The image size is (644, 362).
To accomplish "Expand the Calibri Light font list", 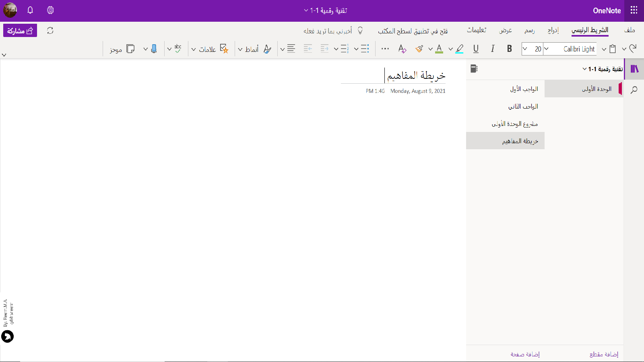I will [547, 49].
